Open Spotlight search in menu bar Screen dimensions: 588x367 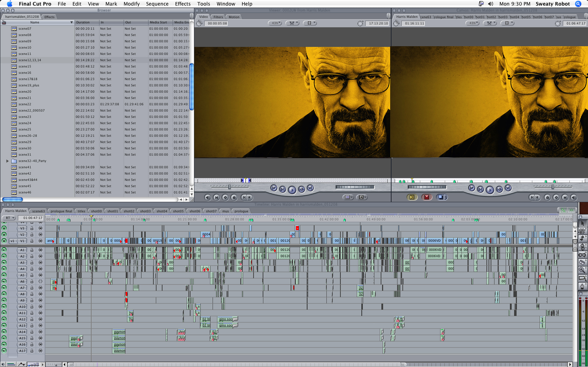click(578, 4)
